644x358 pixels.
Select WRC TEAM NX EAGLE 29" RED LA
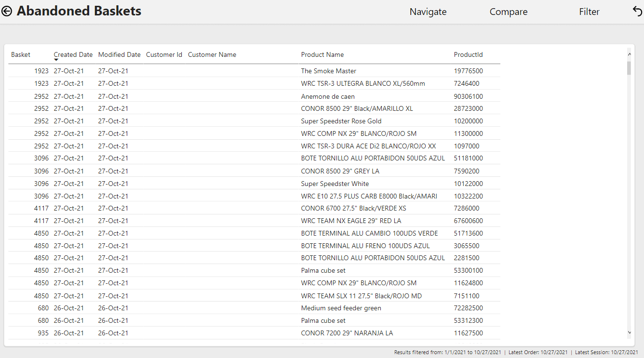point(351,221)
